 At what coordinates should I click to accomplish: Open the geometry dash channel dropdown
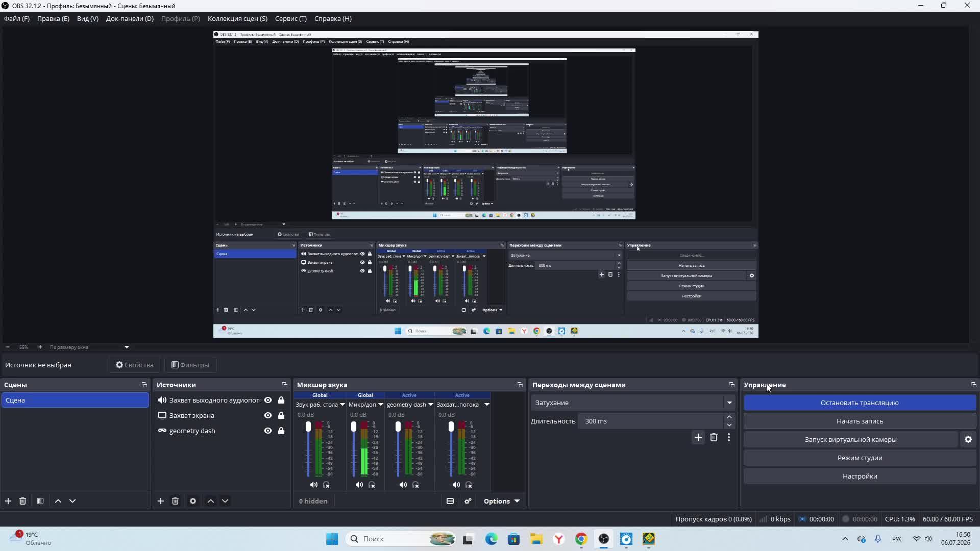tap(431, 405)
